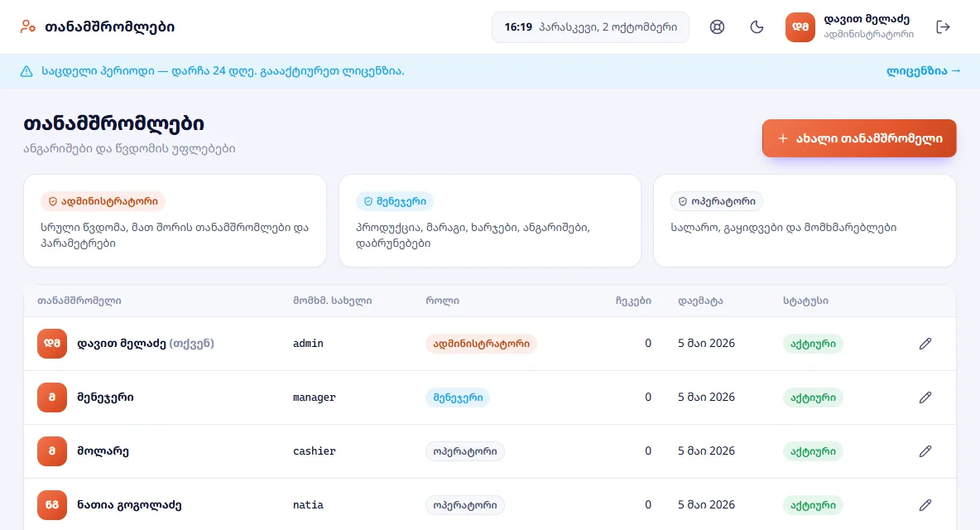Click the logout arrow icon
This screenshot has width=980, height=530.
943,26
